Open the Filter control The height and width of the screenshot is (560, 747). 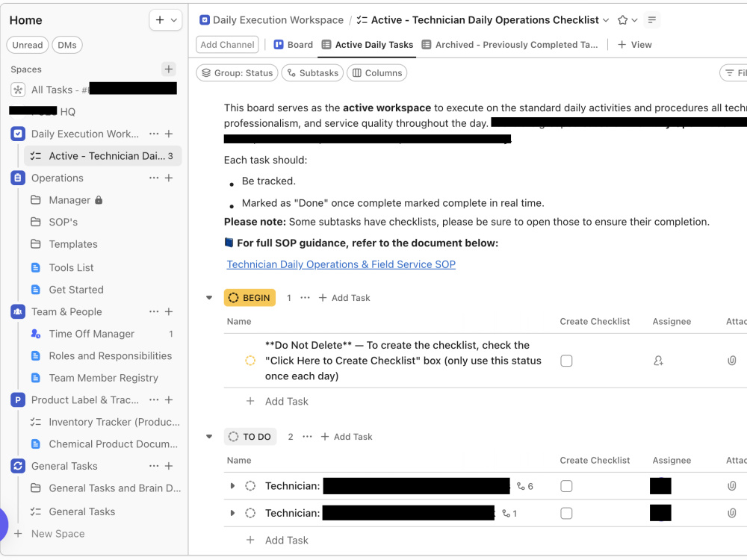734,73
